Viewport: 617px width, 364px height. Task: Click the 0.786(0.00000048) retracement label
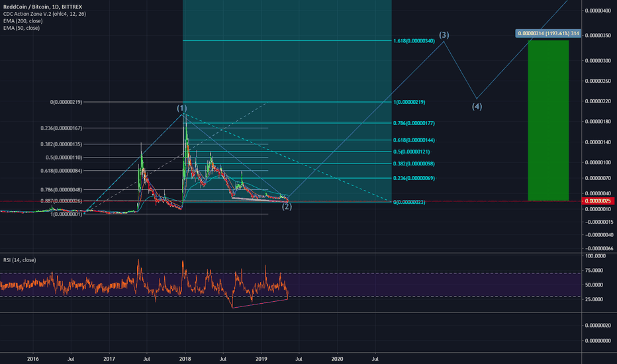pos(62,190)
